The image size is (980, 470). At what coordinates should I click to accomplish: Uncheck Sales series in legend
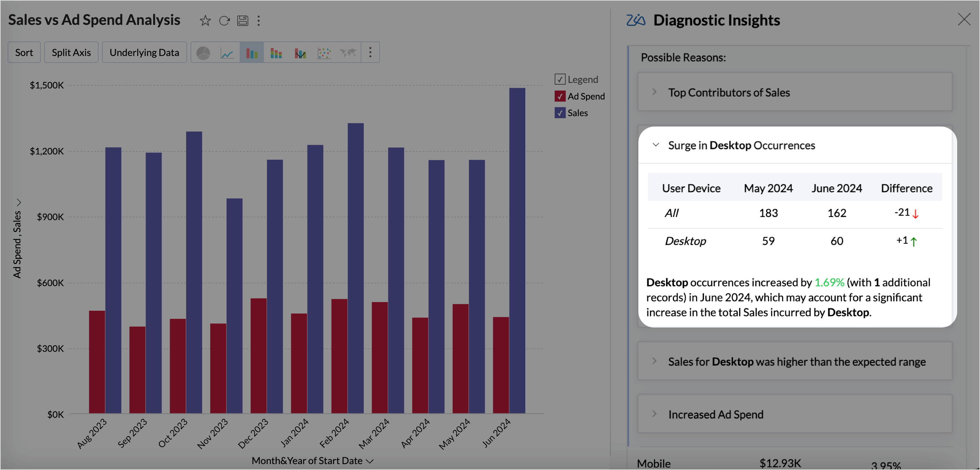click(x=560, y=113)
